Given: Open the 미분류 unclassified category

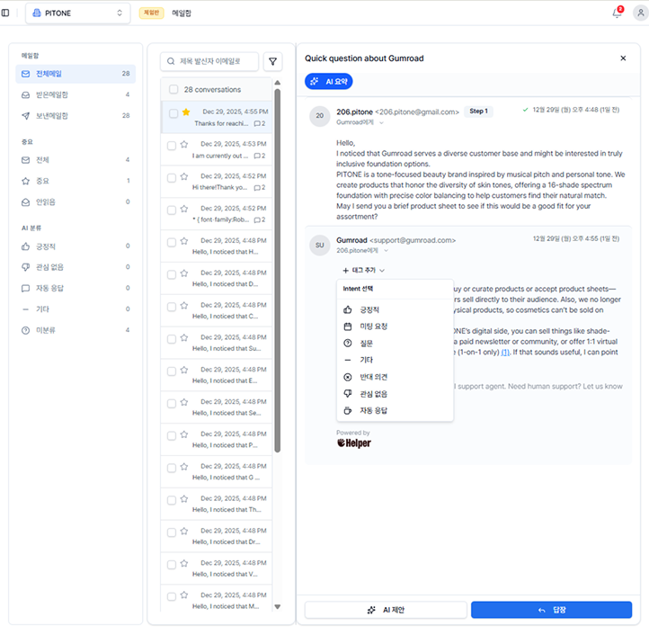Looking at the screenshot, I should [x=76, y=330].
